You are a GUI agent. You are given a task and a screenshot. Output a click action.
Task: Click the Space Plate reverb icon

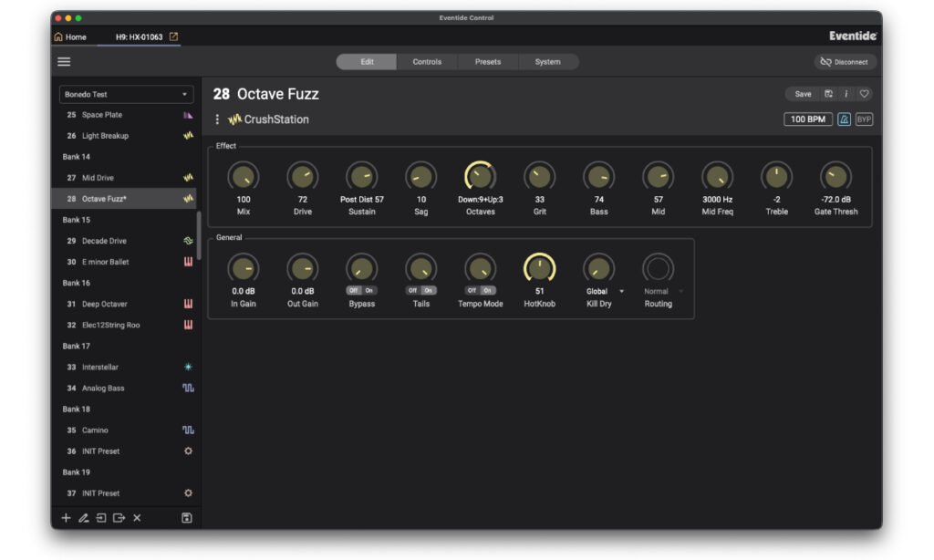[x=188, y=115]
